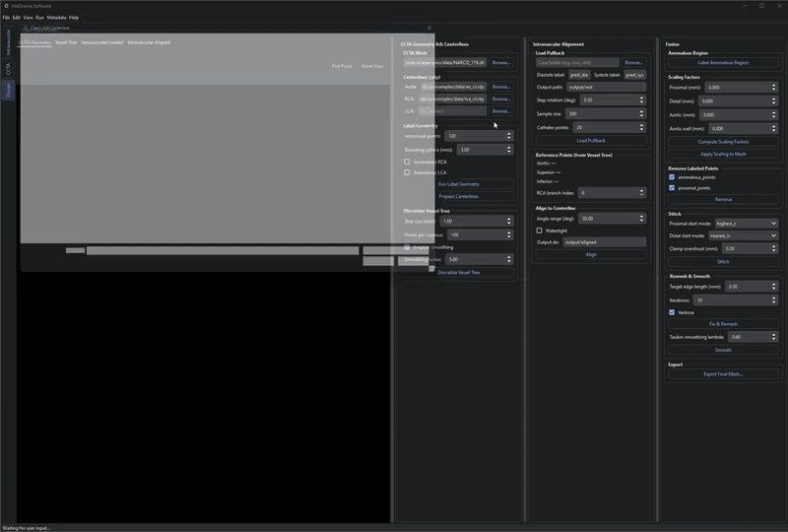
Task: Browse for the Load Pullback case folder
Action: point(633,62)
